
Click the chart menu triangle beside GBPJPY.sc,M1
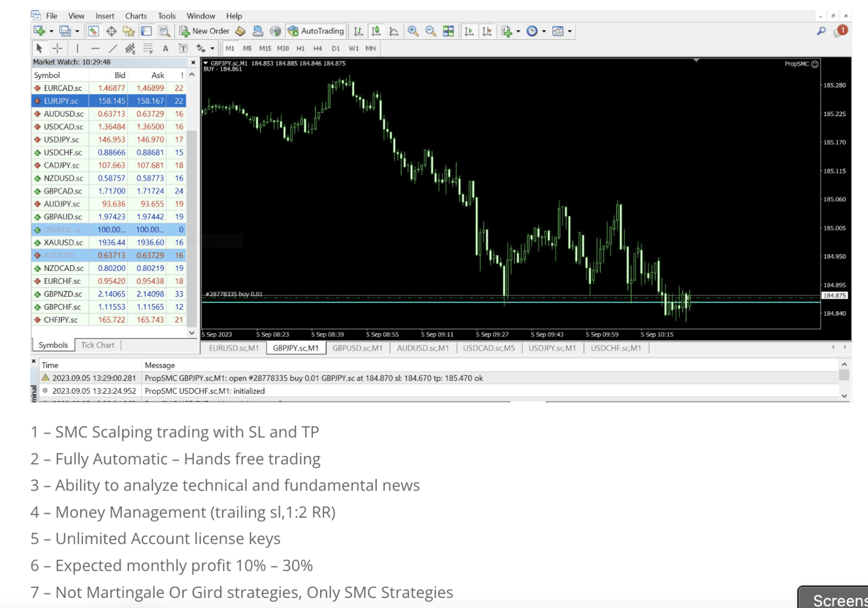(x=206, y=63)
